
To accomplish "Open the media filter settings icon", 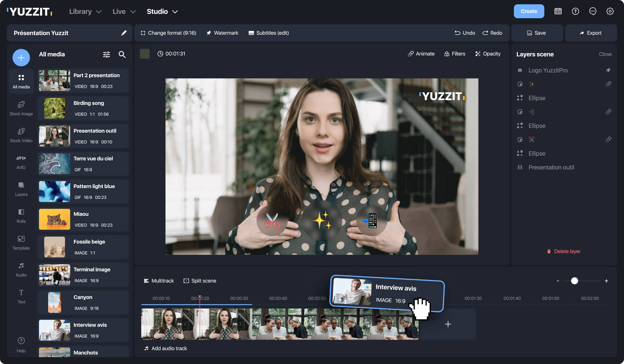I will point(106,55).
